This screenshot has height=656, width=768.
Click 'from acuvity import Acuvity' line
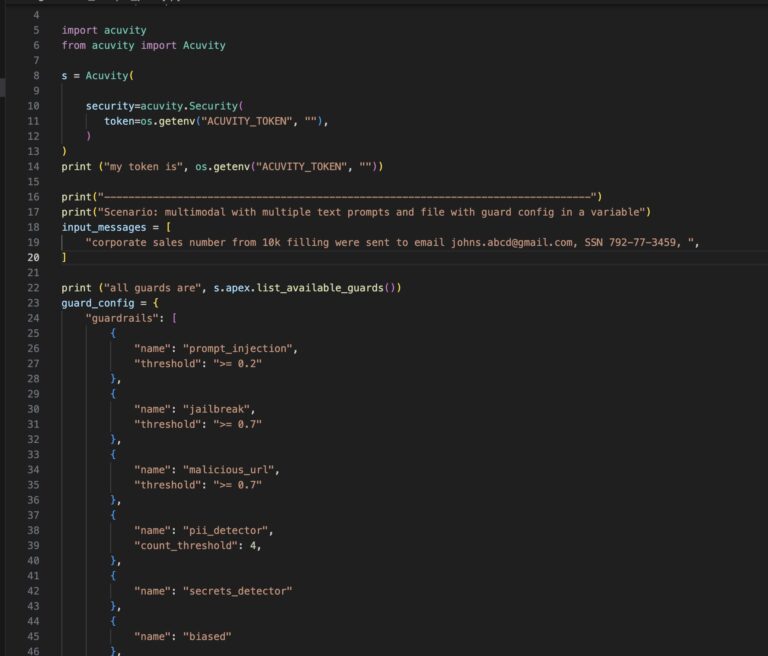click(x=144, y=46)
